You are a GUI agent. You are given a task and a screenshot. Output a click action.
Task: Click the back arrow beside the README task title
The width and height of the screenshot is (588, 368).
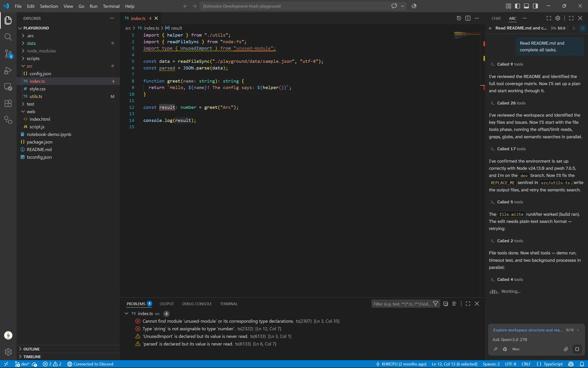point(490,28)
